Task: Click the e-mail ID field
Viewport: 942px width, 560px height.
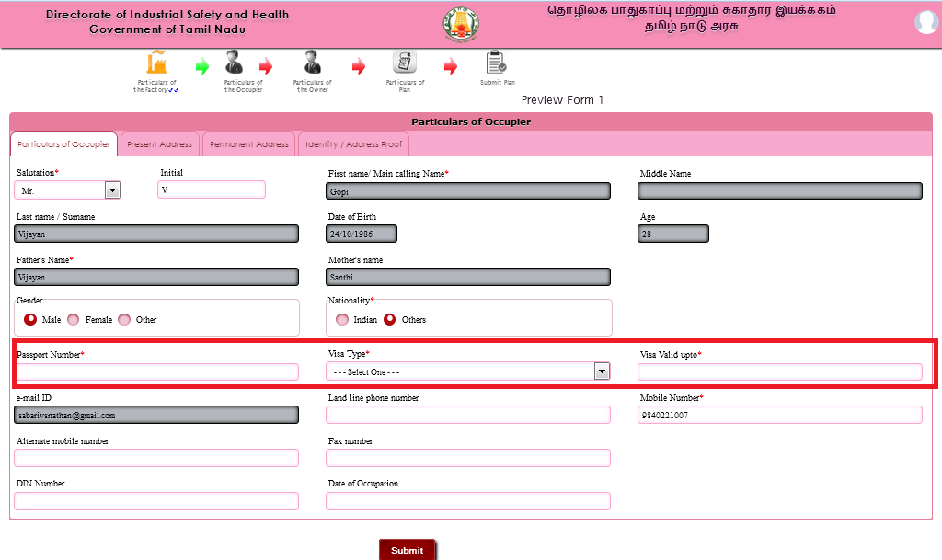Action: [156, 415]
